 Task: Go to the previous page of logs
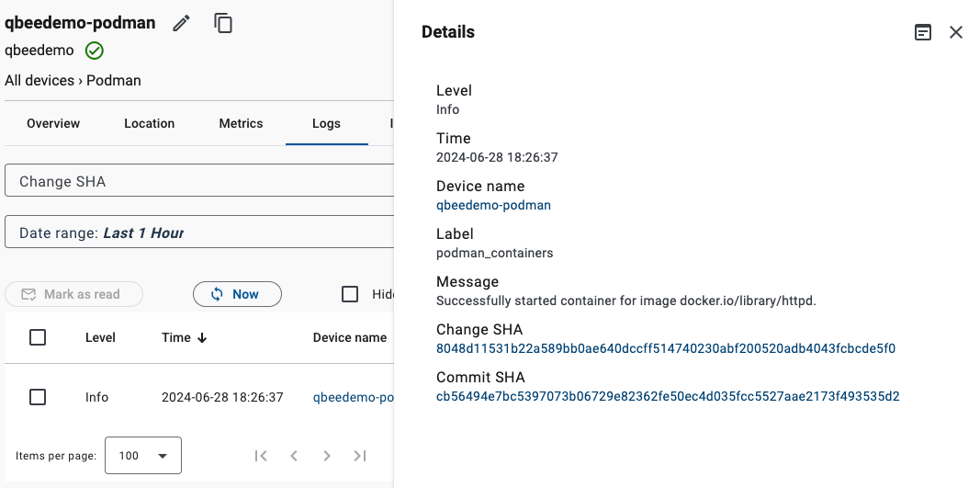pyautogui.click(x=294, y=456)
